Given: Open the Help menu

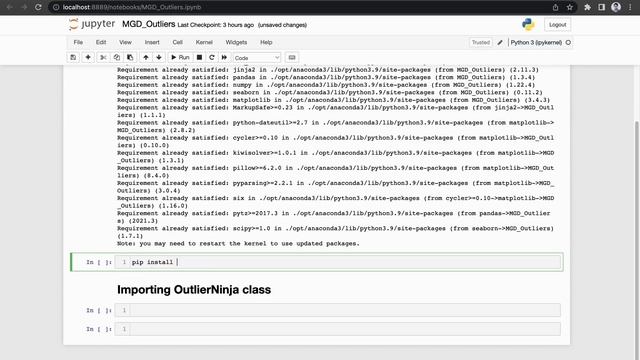Looking at the screenshot, I should (266, 42).
